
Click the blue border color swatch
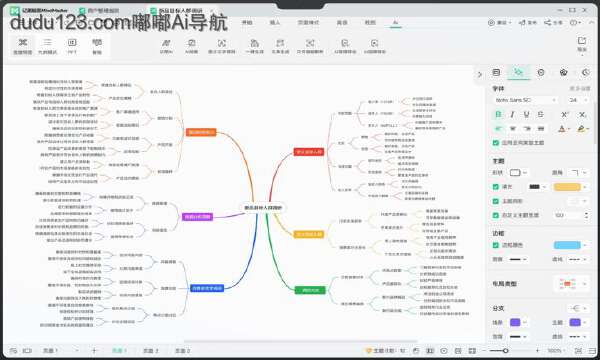click(567, 245)
